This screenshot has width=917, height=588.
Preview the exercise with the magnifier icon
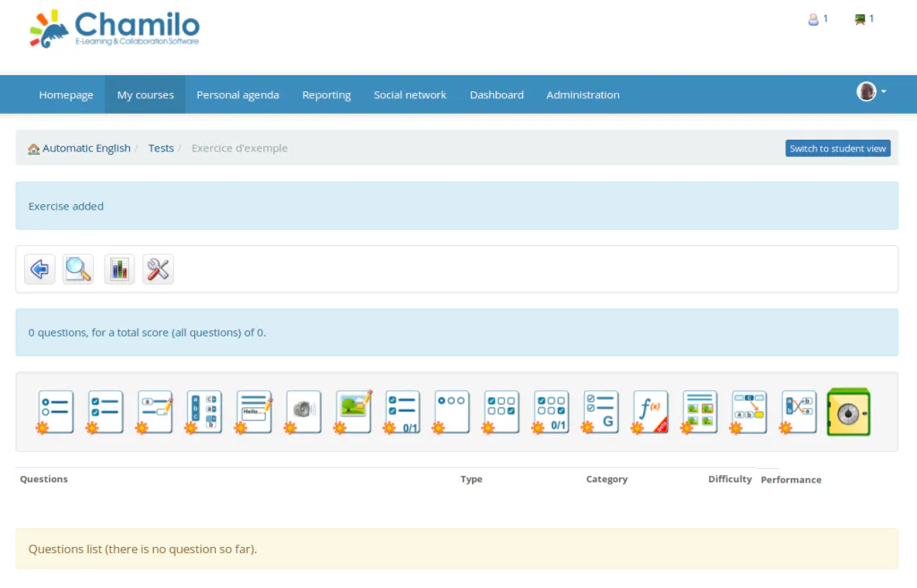78,268
